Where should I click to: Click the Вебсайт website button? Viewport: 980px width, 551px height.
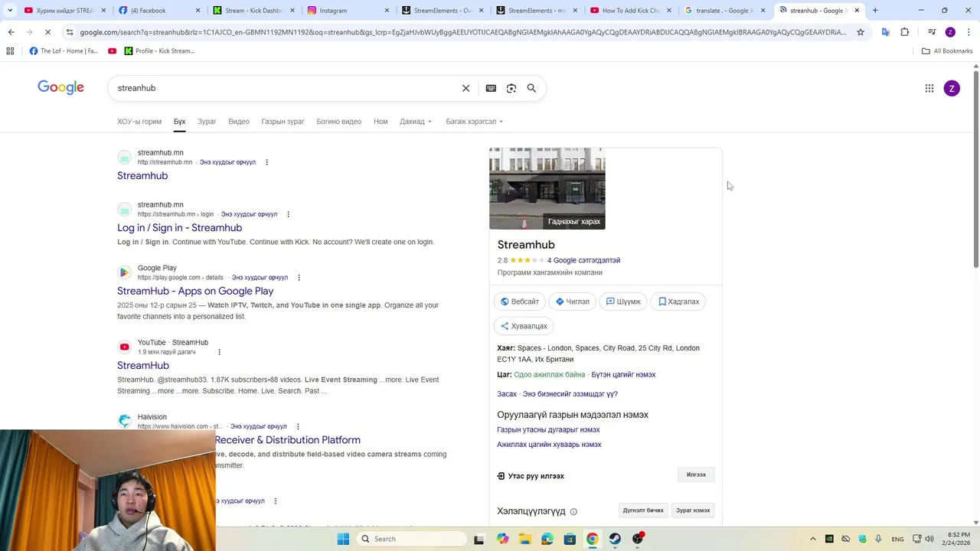point(520,302)
